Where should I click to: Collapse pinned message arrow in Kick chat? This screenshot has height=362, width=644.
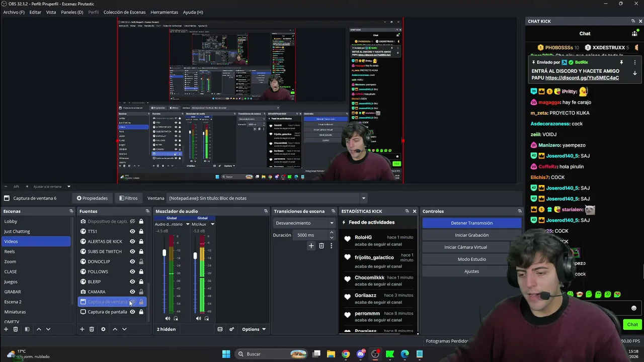tap(635, 73)
